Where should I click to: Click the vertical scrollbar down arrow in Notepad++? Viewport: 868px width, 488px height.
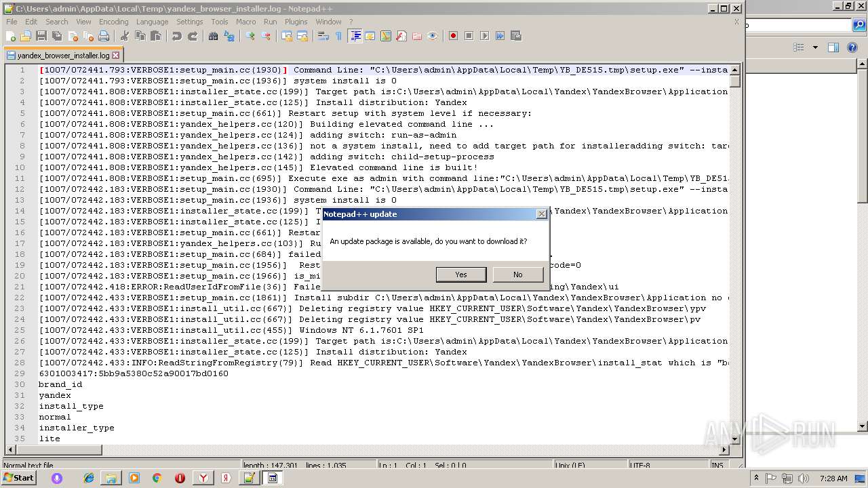click(735, 439)
